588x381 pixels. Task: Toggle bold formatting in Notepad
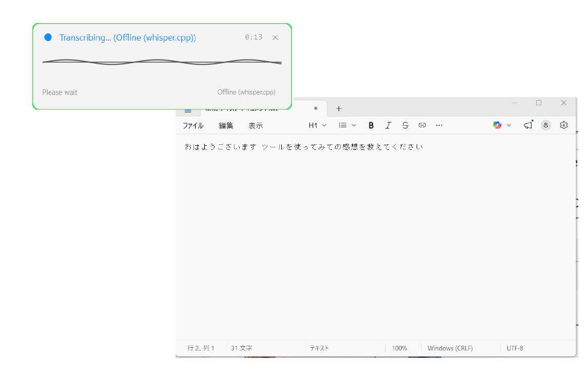371,125
